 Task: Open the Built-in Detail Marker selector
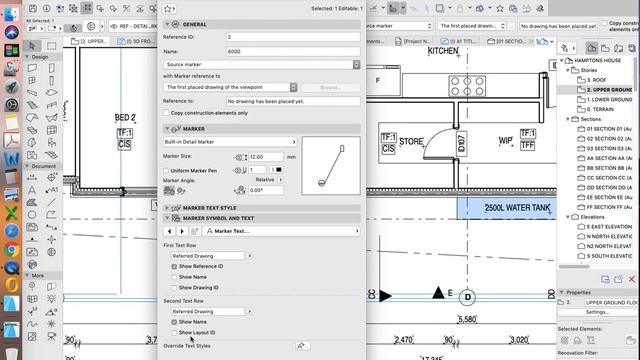coord(230,142)
